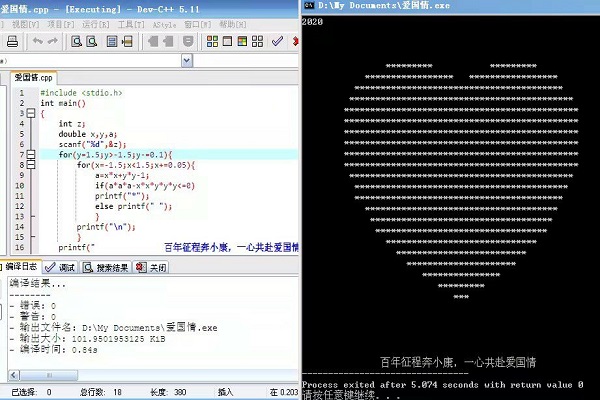Click the 编译结果... log heading

38,284
